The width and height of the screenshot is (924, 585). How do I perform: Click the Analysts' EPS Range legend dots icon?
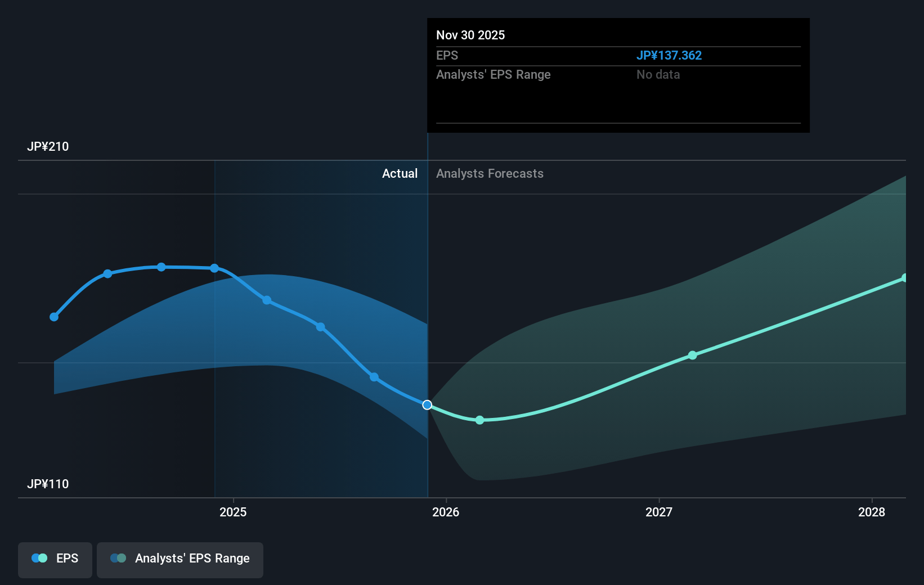(118, 558)
